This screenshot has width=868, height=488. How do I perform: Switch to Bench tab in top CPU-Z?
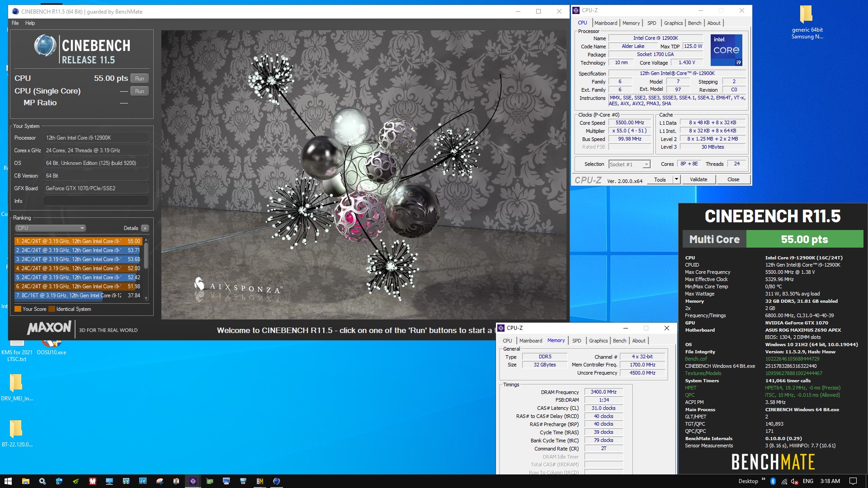[x=694, y=23]
